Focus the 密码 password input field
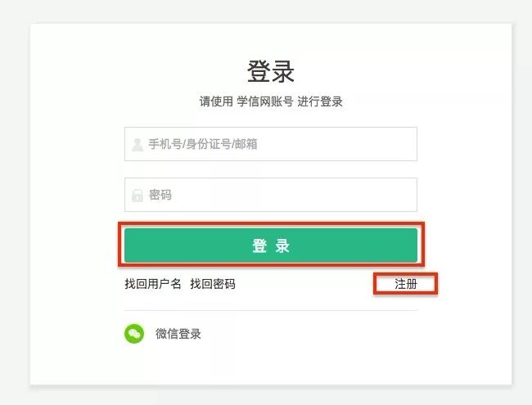 click(x=278, y=196)
